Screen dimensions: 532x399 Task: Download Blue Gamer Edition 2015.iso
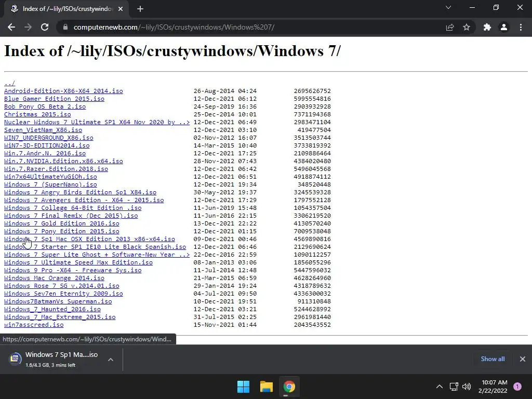54,99
